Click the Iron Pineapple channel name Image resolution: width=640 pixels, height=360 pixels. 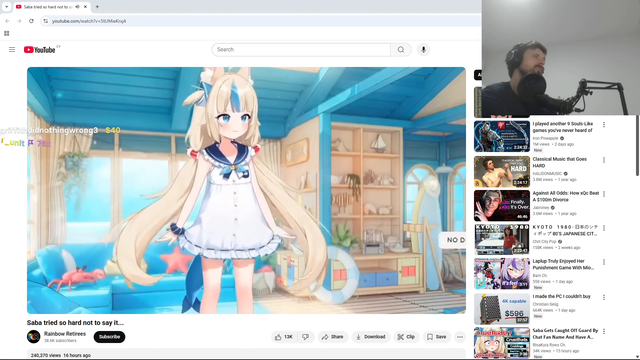point(546,138)
